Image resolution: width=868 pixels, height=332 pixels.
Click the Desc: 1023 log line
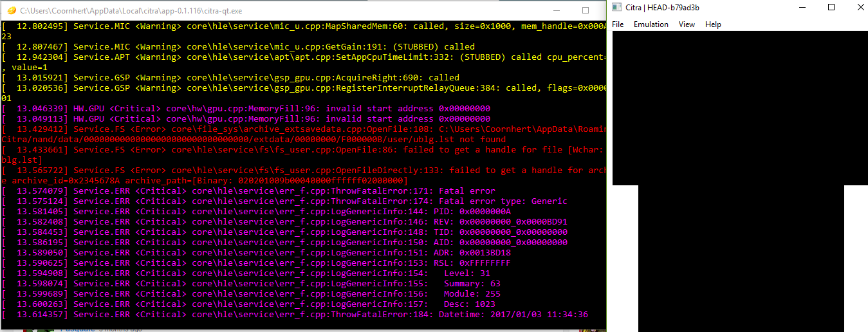(248, 304)
